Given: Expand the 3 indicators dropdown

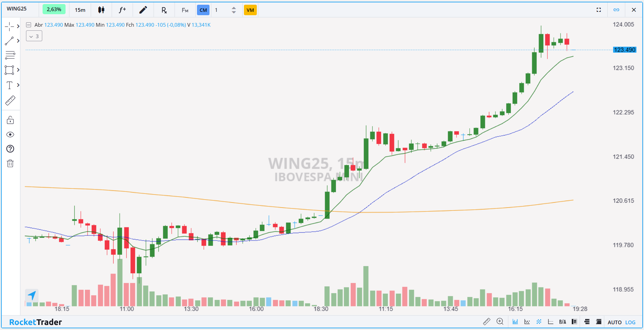Looking at the screenshot, I should pos(34,36).
